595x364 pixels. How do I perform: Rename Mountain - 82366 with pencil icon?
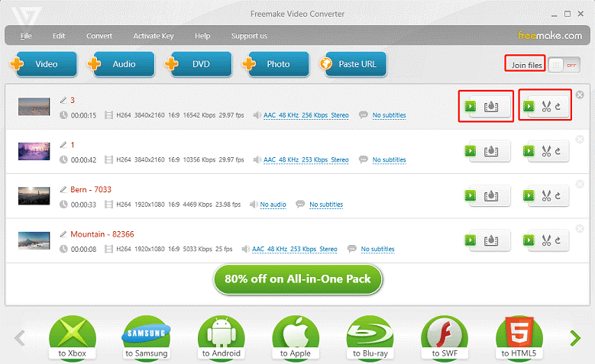click(x=63, y=234)
